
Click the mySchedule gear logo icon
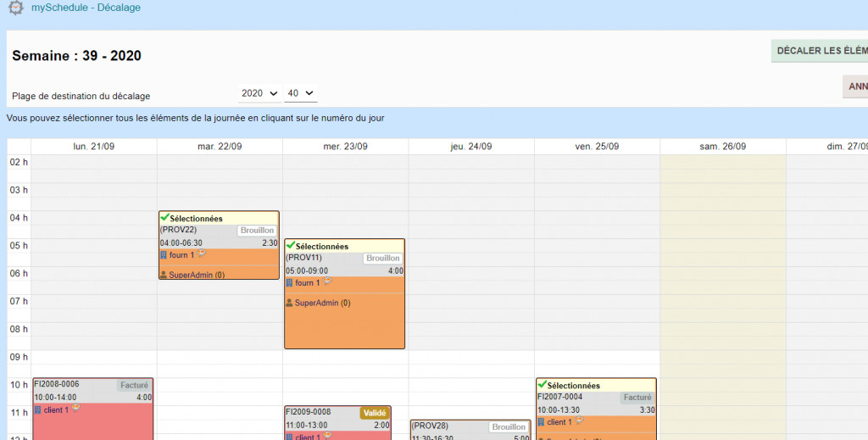tap(15, 8)
